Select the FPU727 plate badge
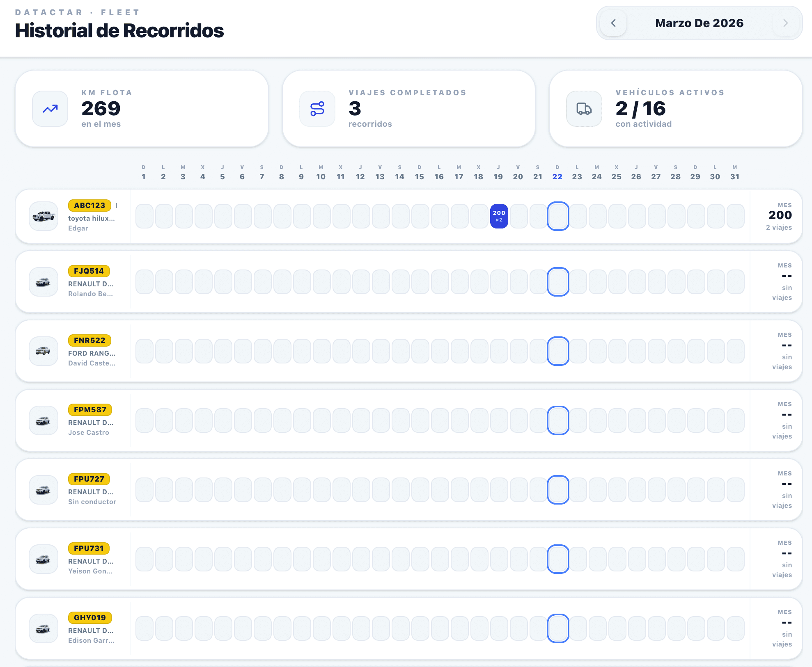812x667 pixels. point(90,479)
